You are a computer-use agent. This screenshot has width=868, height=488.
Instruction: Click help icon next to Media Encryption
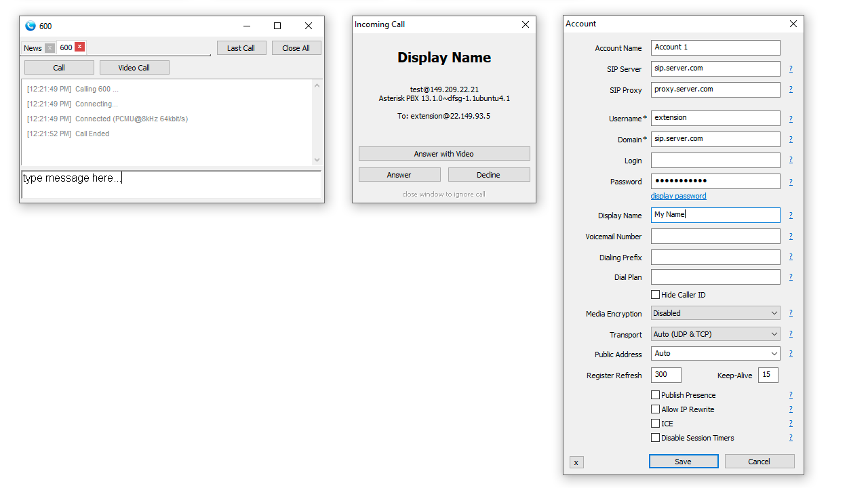click(x=791, y=313)
